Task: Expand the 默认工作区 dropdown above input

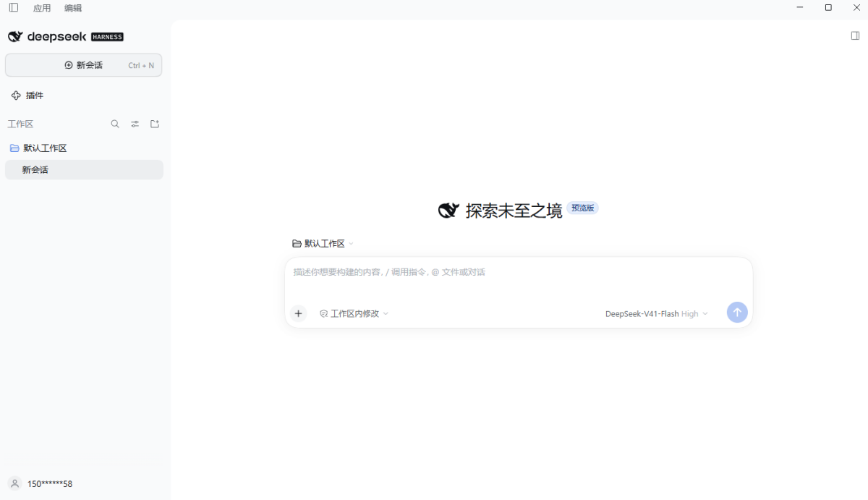Action: tap(323, 244)
